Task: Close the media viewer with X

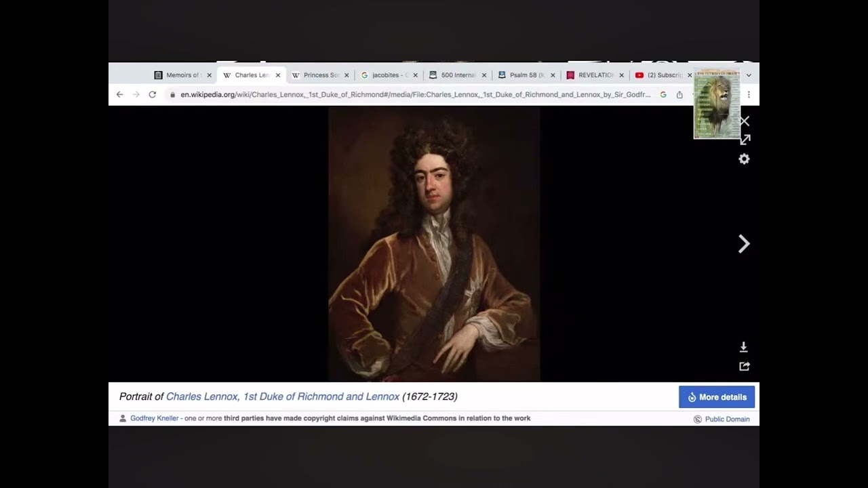Action: (x=745, y=121)
